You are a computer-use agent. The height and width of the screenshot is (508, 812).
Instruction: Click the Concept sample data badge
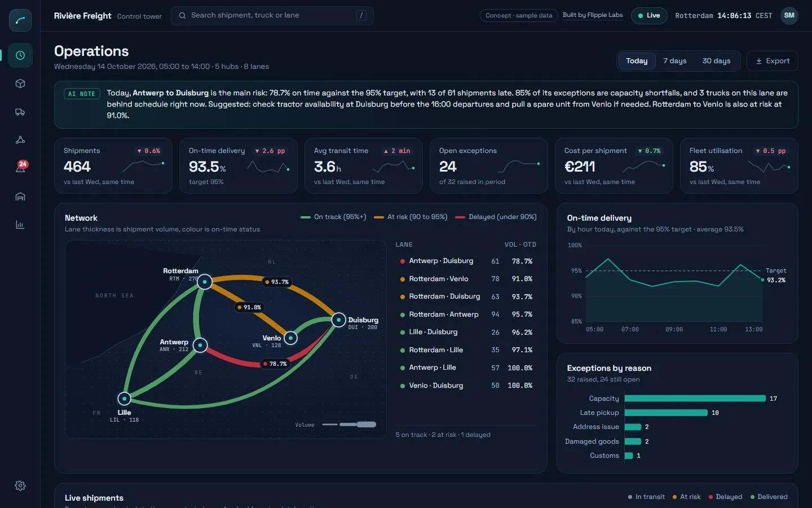click(519, 16)
